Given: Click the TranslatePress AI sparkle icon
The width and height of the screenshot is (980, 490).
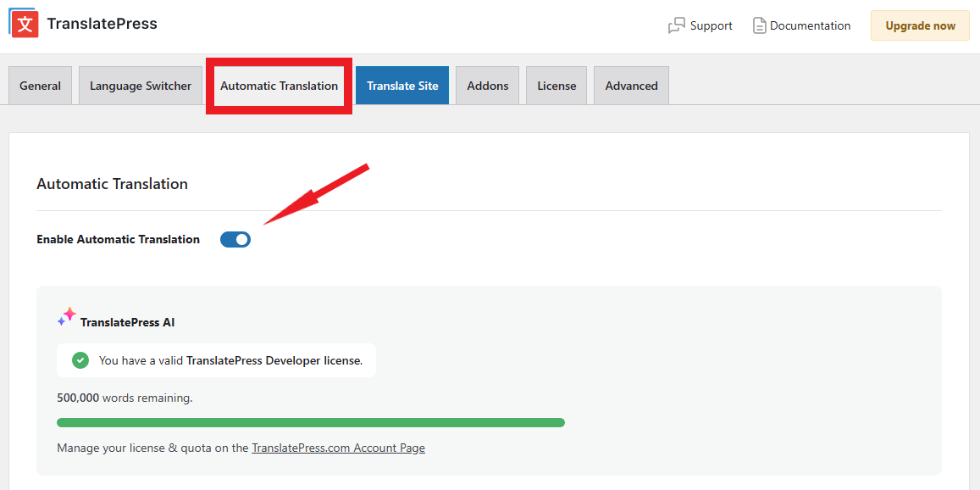Looking at the screenshot, I should click(x=66, y=315).
